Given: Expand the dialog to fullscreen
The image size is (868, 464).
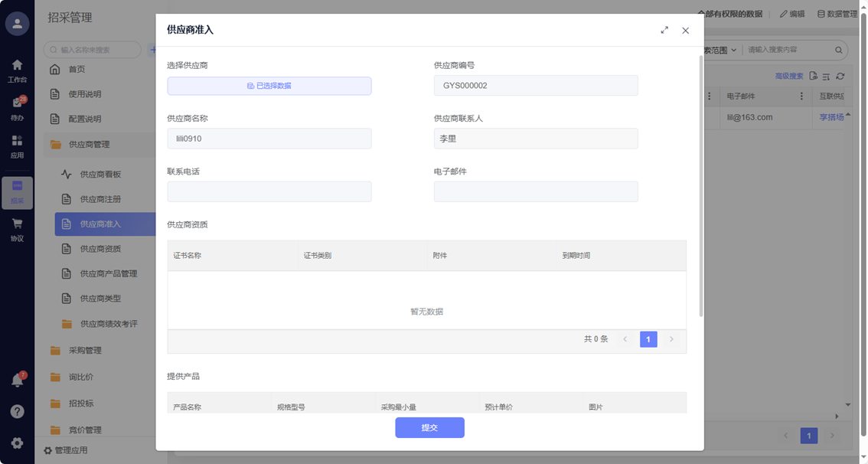Looking at the screenshot, I should pos(664,31).
